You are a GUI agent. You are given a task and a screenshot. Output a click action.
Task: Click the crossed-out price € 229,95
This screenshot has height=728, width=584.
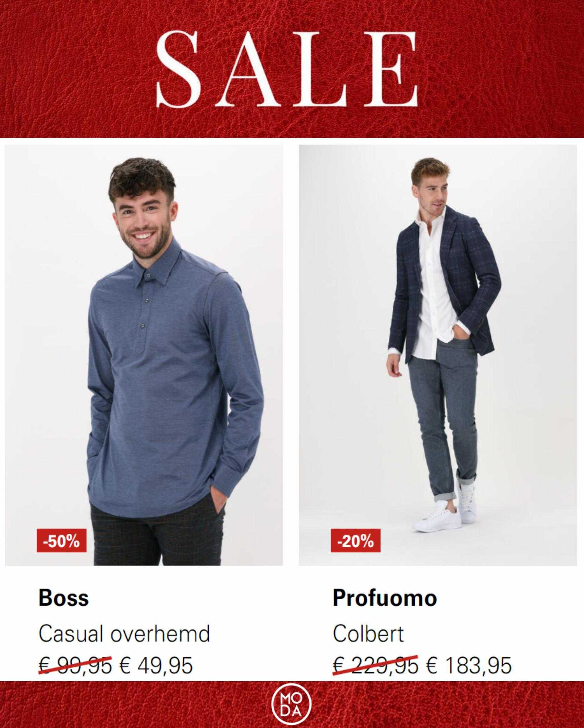click(x=375, y=666)
